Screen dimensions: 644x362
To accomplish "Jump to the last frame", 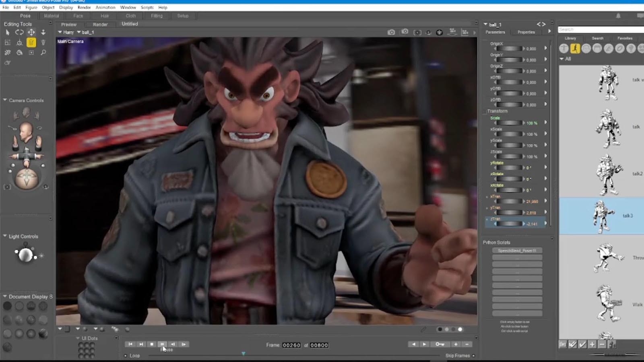I will (141, 344).
